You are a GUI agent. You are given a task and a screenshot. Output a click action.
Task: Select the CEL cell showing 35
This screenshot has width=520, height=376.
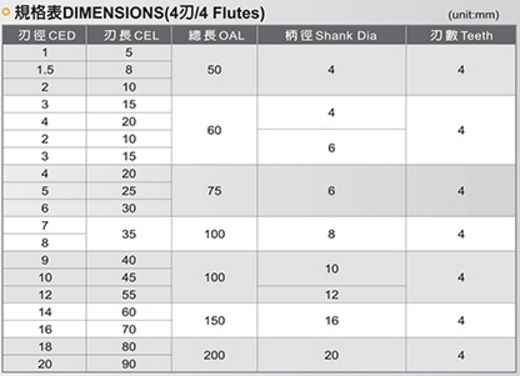tap(129, 234)
